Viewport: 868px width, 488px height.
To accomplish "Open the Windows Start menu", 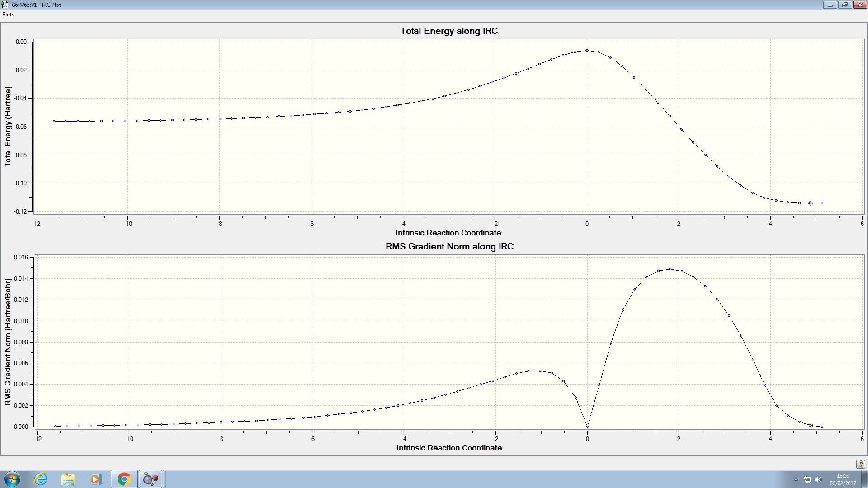I will pyautogui.click(x=12, y=479).
